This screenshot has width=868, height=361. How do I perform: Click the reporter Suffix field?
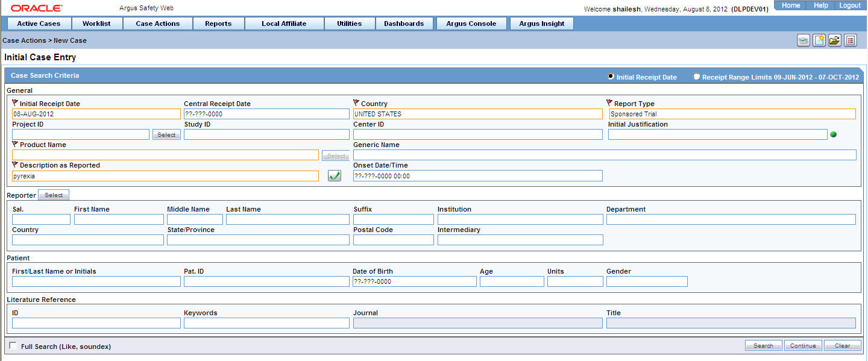(394, 219)
